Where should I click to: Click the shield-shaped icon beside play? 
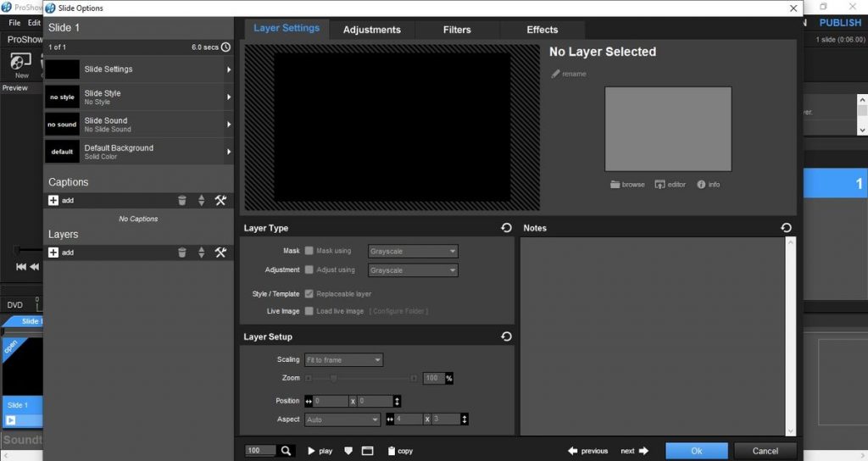(348, 451)
